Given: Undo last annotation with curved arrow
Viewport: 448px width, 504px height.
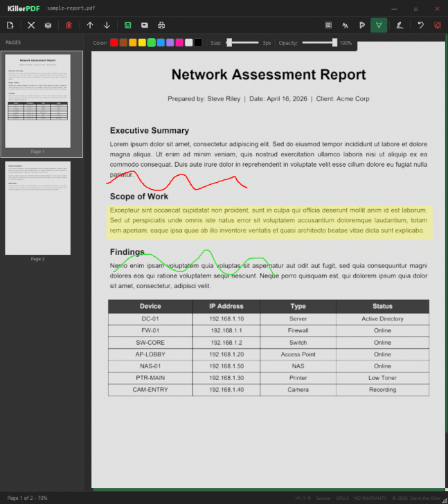Looking at the screenshot, I should 421,26.
